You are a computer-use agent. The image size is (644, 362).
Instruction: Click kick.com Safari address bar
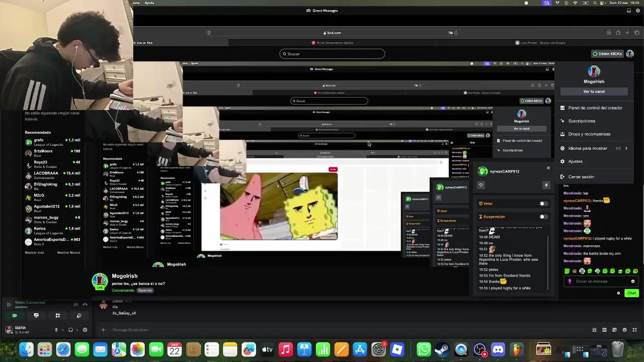[x=332, y=33]
